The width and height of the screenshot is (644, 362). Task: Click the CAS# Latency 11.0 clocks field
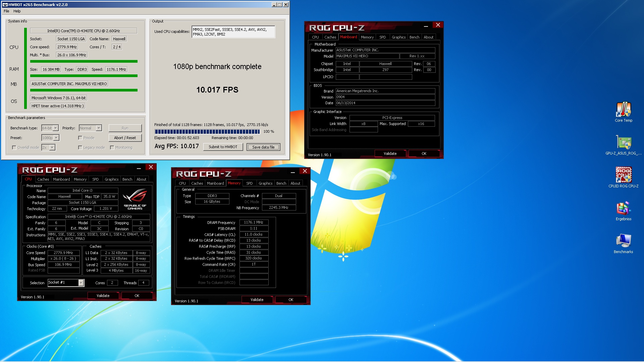coord(254,234)
